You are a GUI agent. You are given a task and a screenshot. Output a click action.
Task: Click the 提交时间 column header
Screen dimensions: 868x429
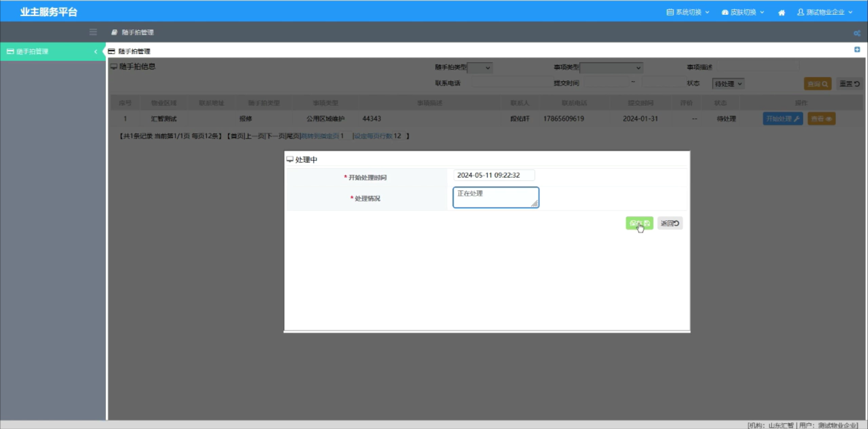[641, 103]
